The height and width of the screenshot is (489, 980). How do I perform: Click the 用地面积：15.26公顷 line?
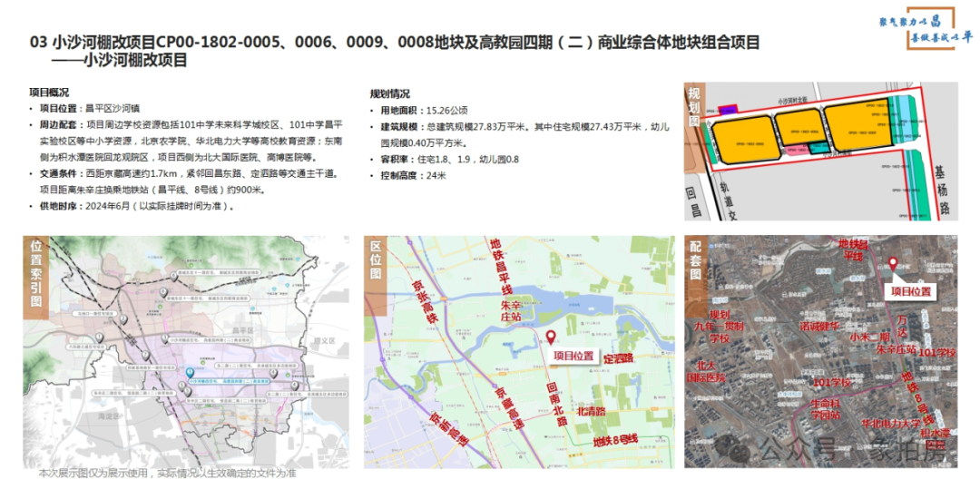point(425,111)
